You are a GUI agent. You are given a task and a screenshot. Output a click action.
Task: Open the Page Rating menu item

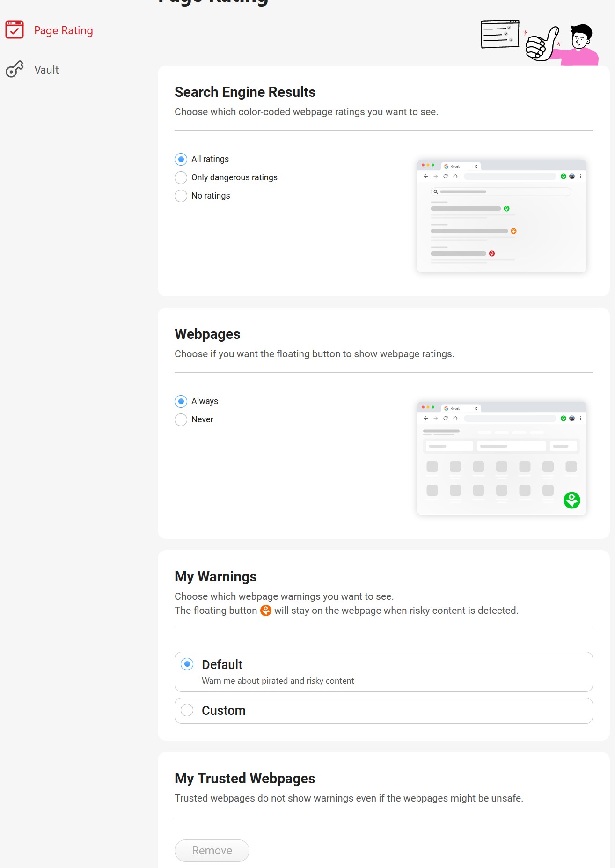[x=63, y=30]
